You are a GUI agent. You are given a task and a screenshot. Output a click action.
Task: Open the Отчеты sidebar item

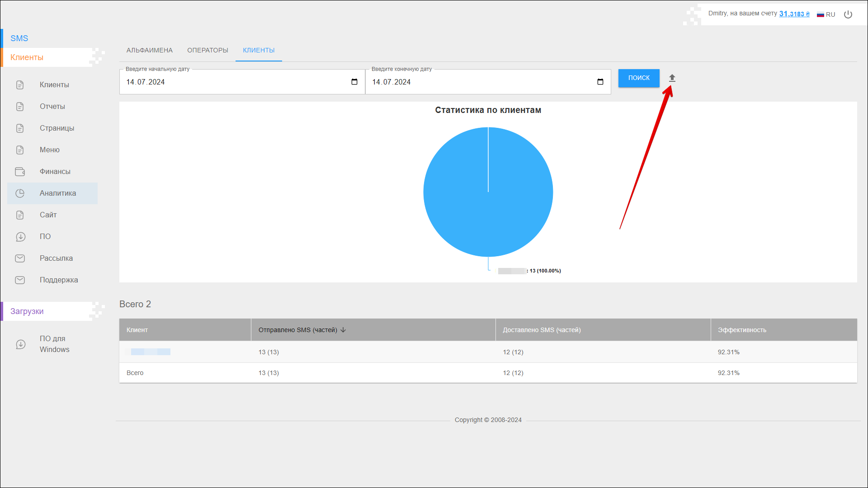click(52, 107)
